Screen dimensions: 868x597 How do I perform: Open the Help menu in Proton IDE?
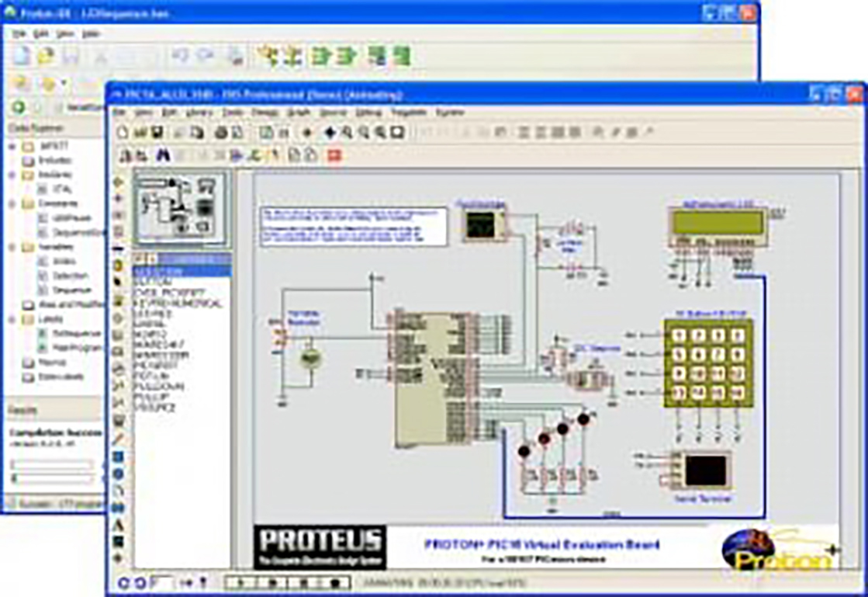point(91,34)
